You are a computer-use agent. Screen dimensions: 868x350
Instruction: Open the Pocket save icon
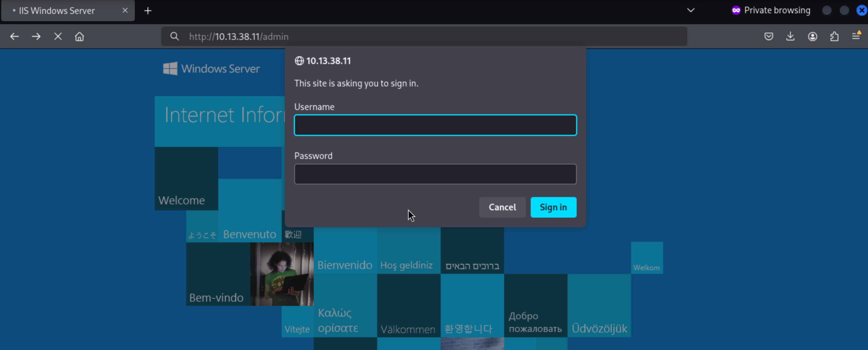point(769,36)
